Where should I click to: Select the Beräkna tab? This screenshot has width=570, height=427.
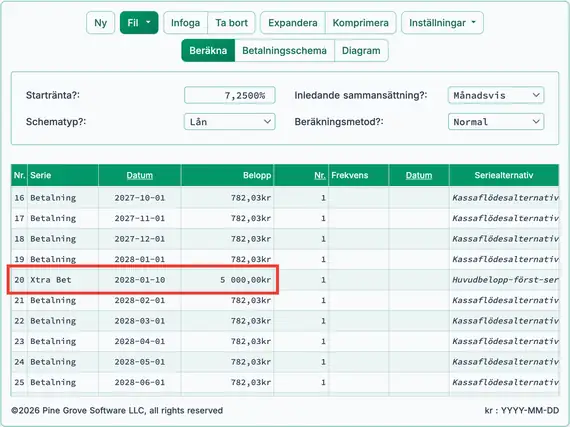point(208,51)
